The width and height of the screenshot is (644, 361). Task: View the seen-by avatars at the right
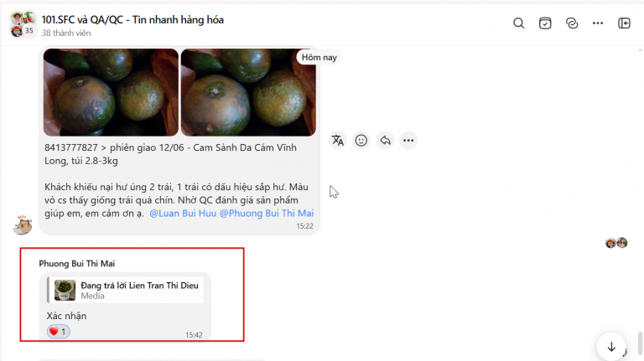616,243
